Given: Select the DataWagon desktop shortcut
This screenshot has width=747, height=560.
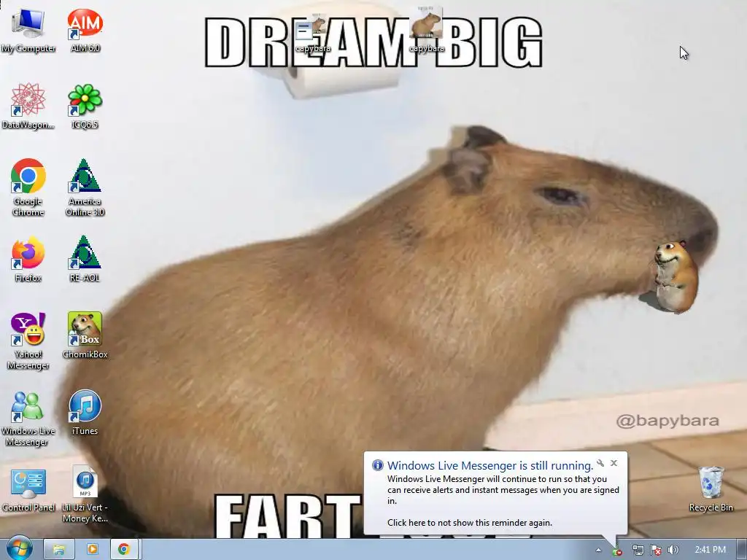Looking at the screenshot, I should pos(28,106).
